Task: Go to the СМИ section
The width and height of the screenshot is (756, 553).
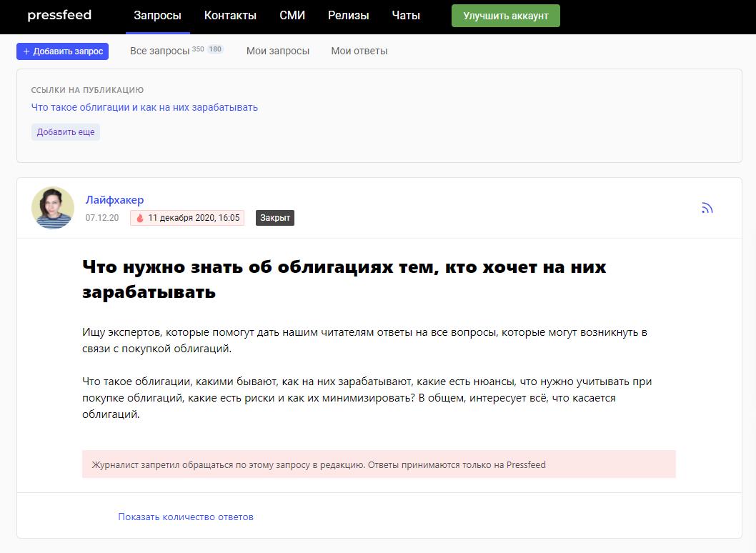Action: [292, 16]
